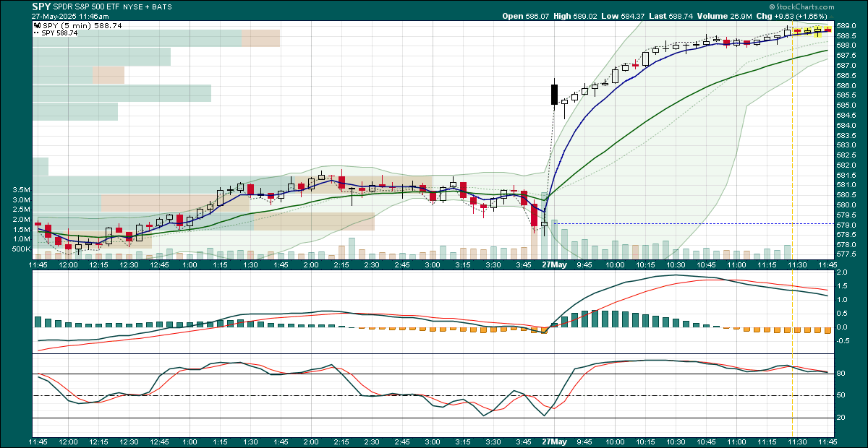Click the 1.5M volume scale label
868x448 pixels.
click(22, 229)
